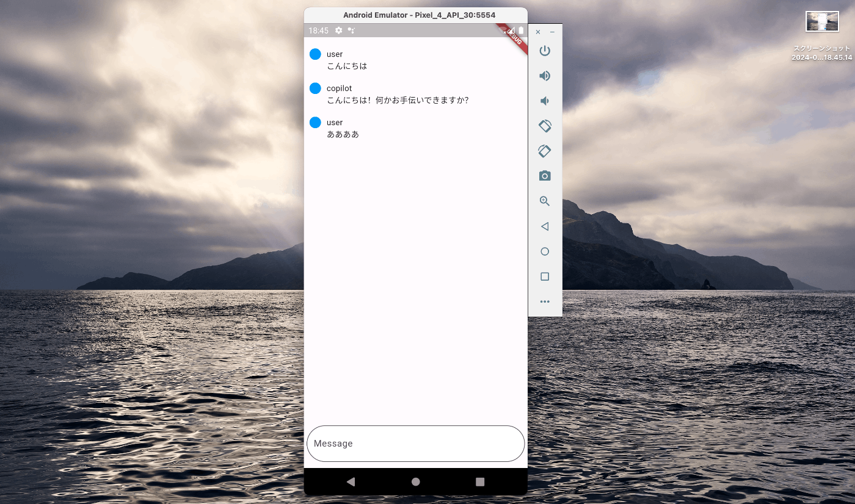This screenshot has height=504, width=855.
Task: Tap the Android back navigation button
Action: coord(351,481)
